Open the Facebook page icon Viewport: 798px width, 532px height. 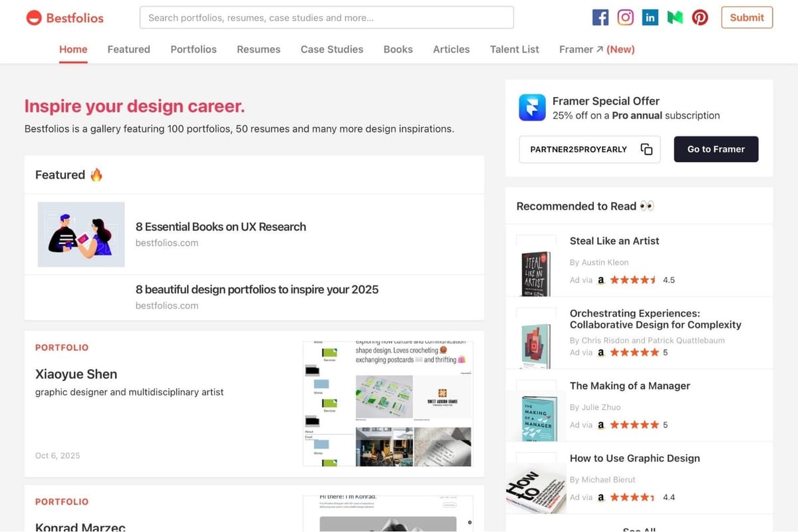coord(600,17)
